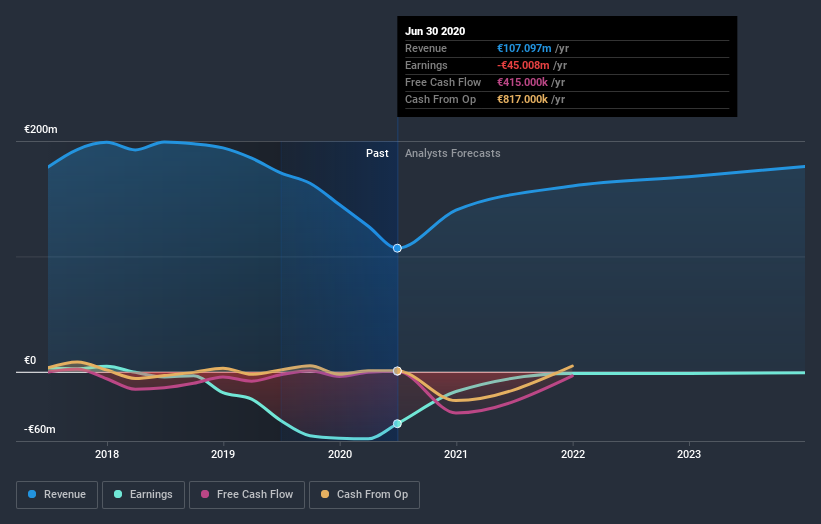The image size is (821, 524).
Task: Click the Revenue row label in tooltip
Action: (x=426, y=48)
